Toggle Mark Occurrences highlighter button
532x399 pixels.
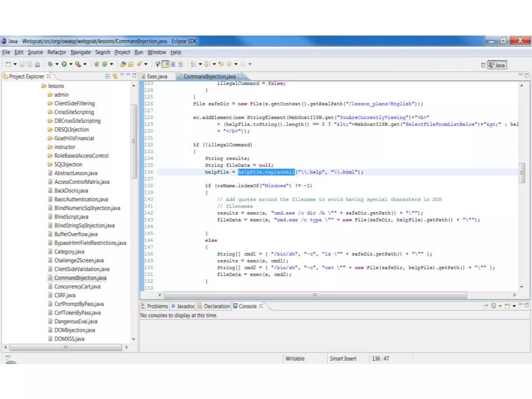coord(165,64)
